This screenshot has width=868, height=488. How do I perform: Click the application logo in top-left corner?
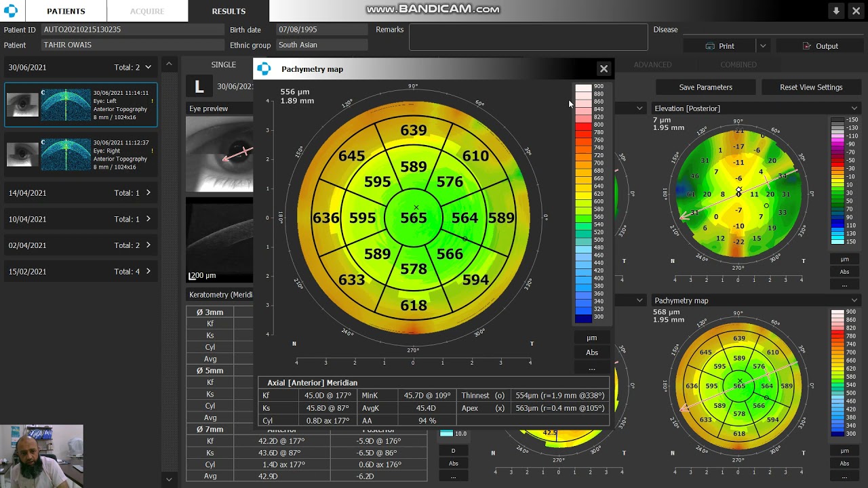click(x=10, y=11)
